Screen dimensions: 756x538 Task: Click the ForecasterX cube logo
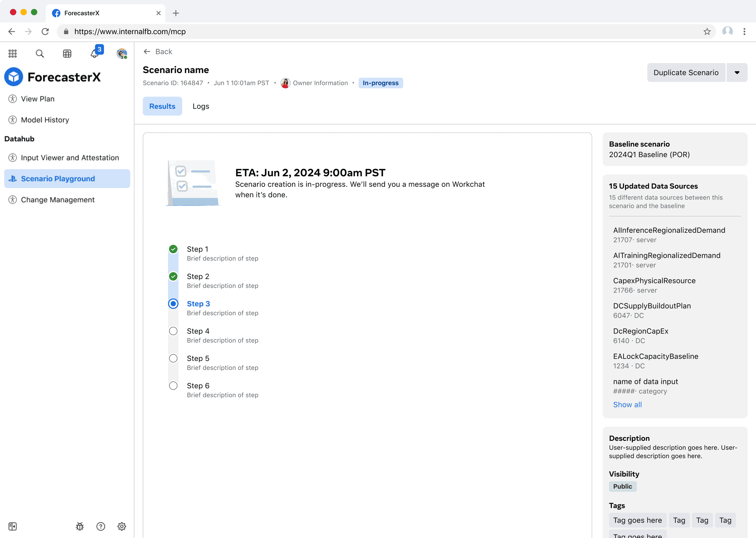point(14,77)
